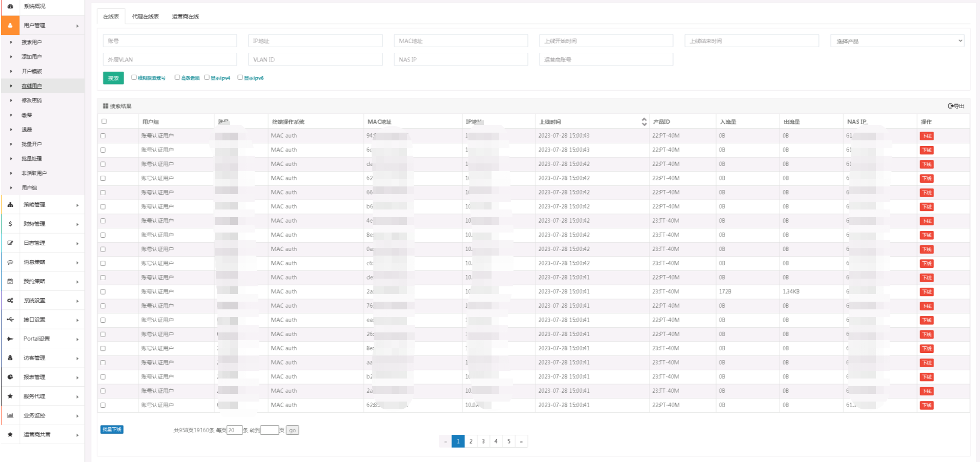
Task: Open 修改密码 in the sidebar
Action: tap(32, 100)
